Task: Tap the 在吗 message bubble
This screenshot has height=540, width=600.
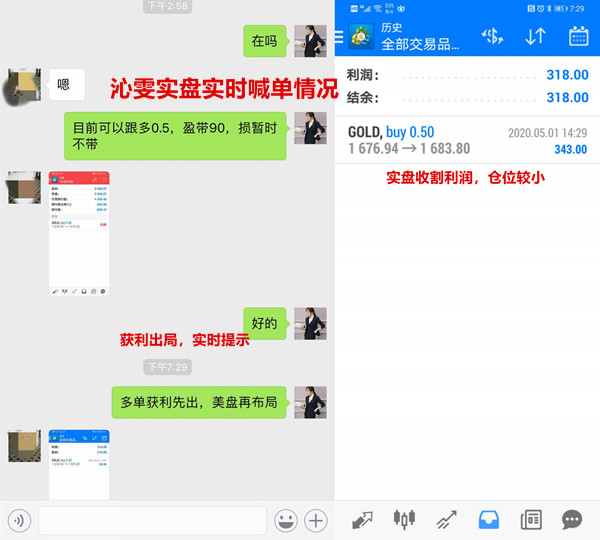Action: tap(264, 41)
